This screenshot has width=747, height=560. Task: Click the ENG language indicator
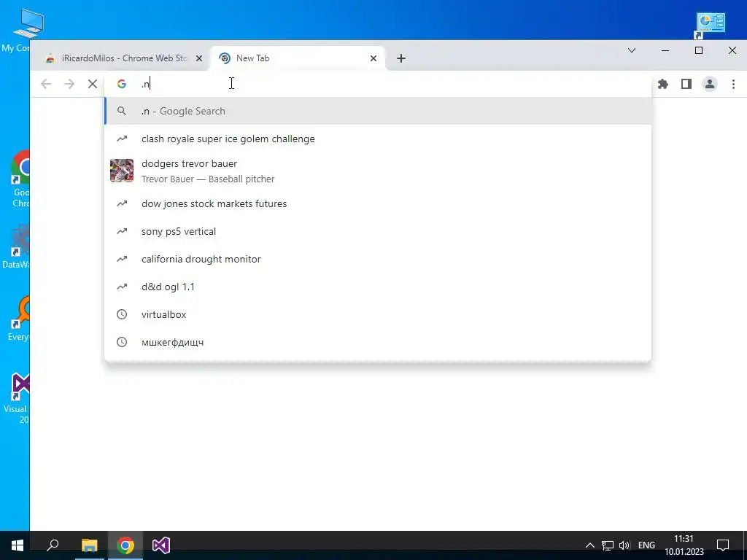pyautogui.click(x=646, y=545)
